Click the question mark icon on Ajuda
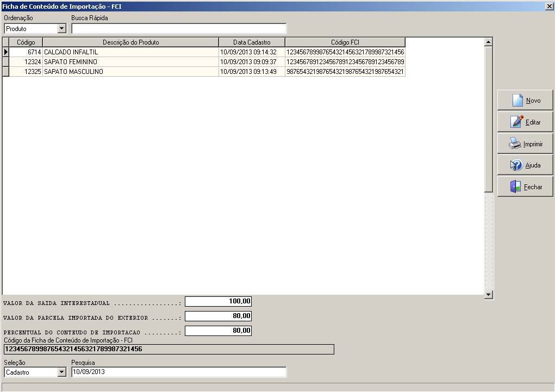This screenshot has height=392, width=555. click(516, 165)
